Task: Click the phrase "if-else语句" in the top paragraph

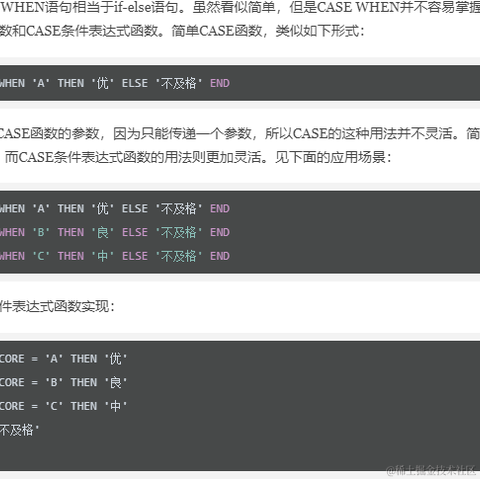Action: pyautogui.click(x=146, y=7)
